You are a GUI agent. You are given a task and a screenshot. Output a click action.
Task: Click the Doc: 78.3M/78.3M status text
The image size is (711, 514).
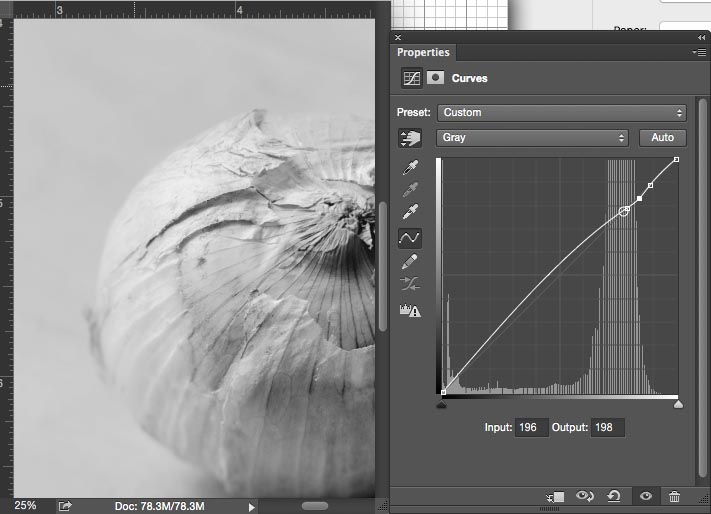tap(160, 506)
